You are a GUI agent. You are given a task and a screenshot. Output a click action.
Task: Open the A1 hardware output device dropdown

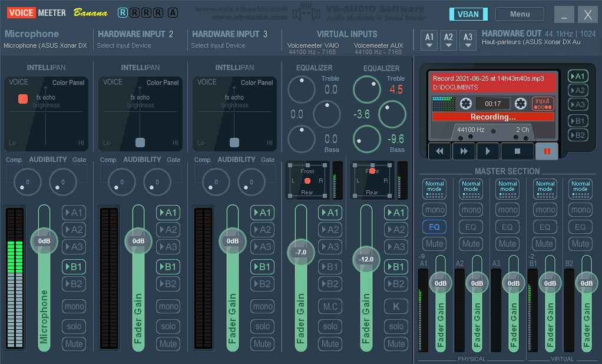tap(430, 40)
